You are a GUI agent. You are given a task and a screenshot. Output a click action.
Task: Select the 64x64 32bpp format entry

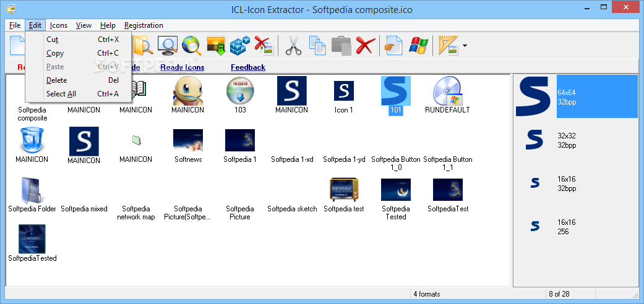pos(576,96)
